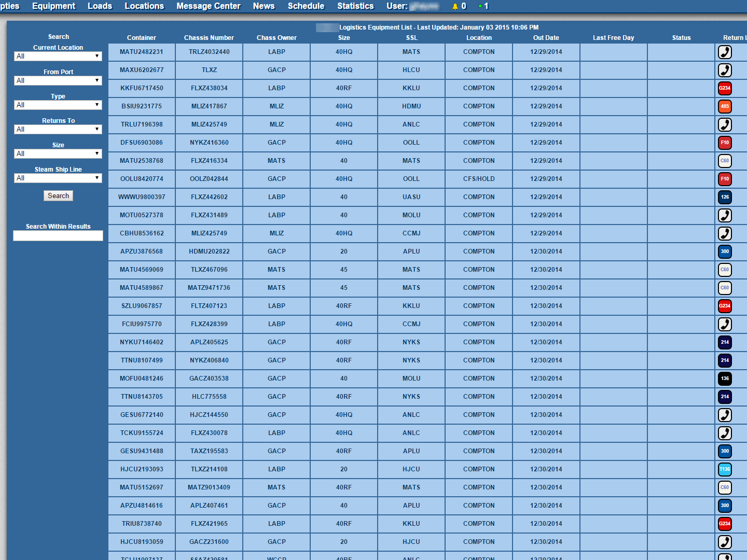The width and height of the screenshot is (747, 560).
Task: Click red G234 badge for SZLU9067857
Action: pyautogui.click(x=725, y=306)
